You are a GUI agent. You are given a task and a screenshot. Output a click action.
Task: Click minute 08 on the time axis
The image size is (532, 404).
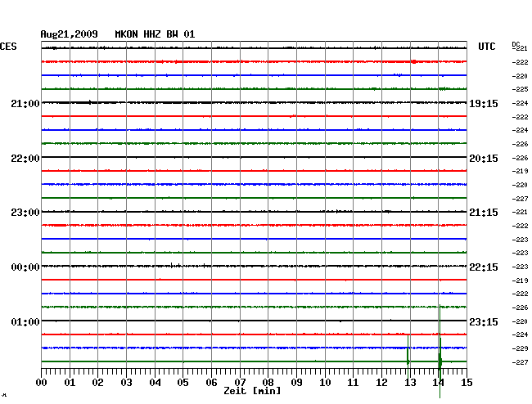tap(268, 383)
